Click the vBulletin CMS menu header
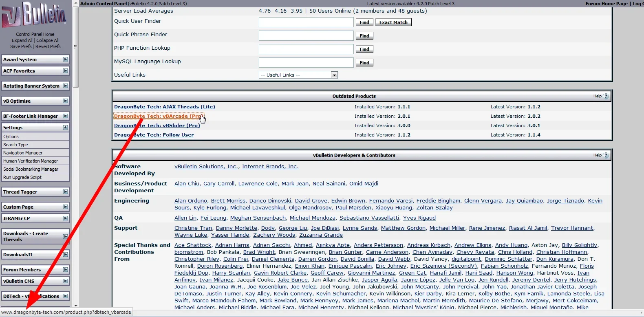 (x=35, y=281)
